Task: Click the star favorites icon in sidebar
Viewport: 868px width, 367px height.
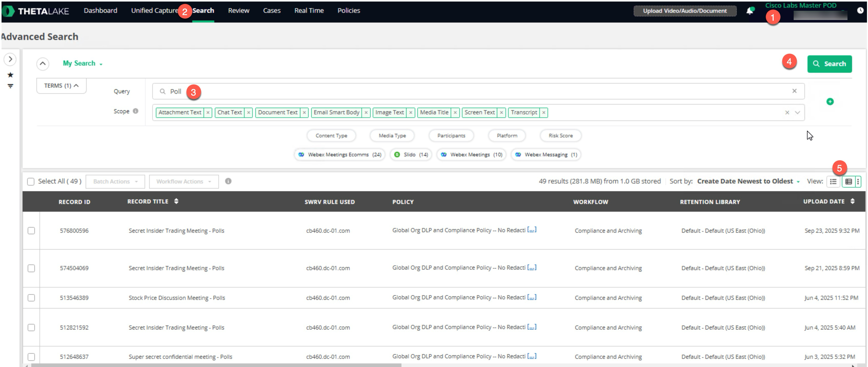Action: 11,75
